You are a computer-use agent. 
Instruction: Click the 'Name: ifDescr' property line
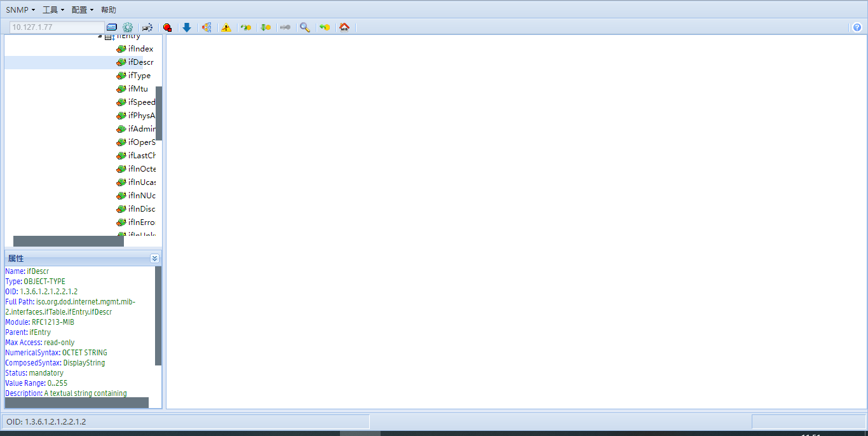(x=27, y=271)
